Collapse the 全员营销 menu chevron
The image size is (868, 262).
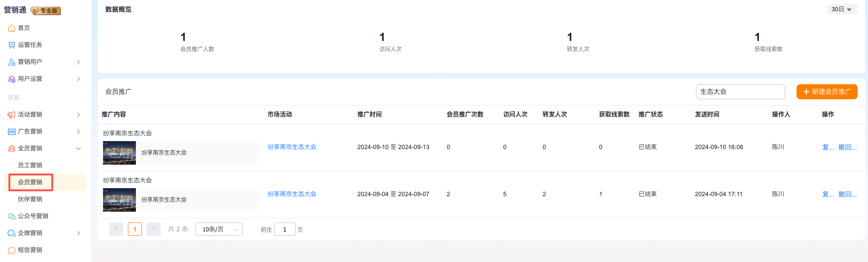pyautogui.click(x=79, y=149)
